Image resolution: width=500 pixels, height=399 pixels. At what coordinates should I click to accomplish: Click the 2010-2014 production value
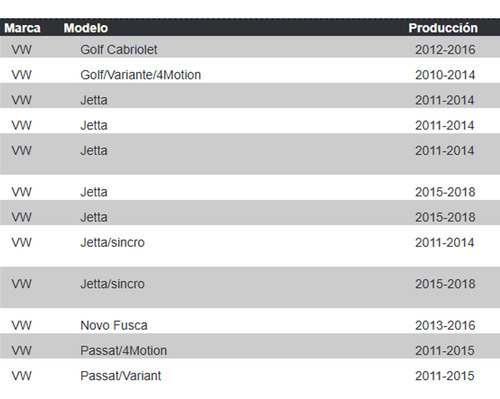tap(445, 75)
